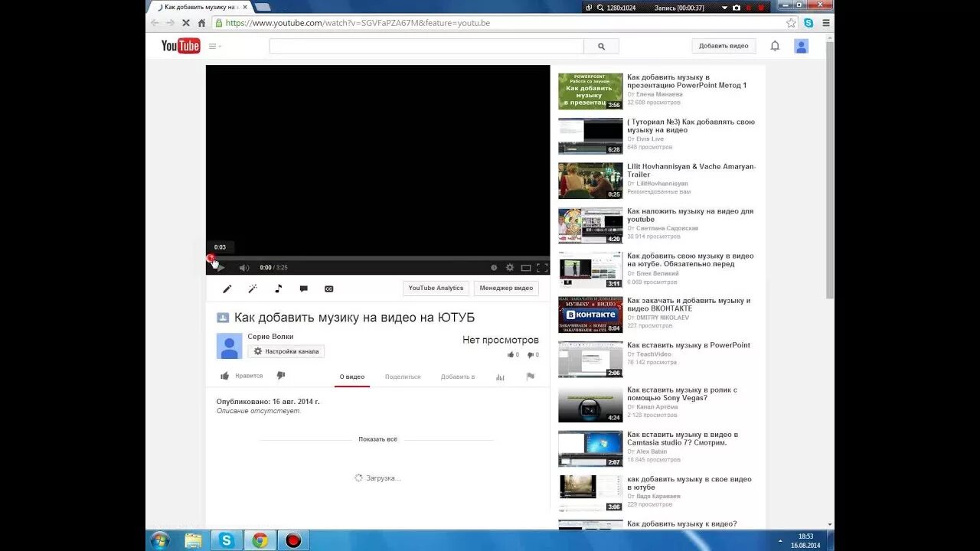Click the channel avatar image

pyautogui.click(x=230, y=346)
